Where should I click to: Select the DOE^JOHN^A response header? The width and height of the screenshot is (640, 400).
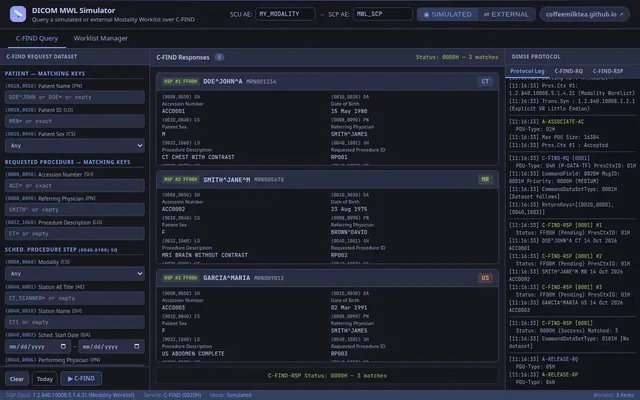tap(327, 82)
